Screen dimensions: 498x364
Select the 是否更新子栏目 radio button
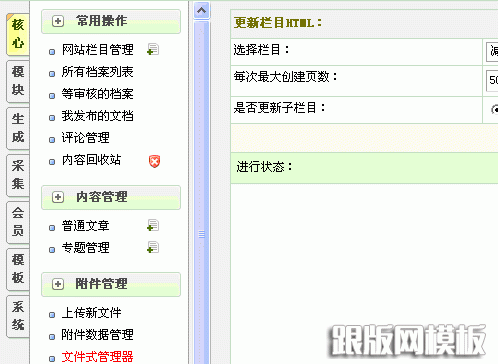pyautogui.click(x=495, y=109)
